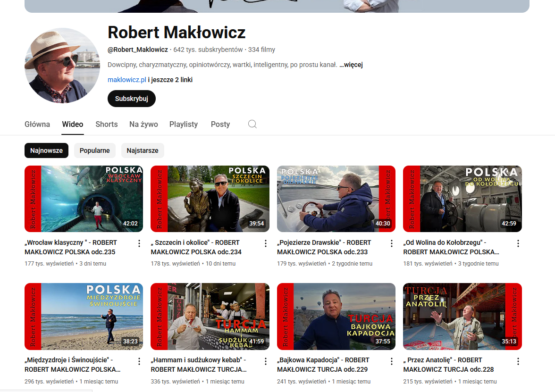555x392 pixels.
Task: Select the Najnowsze sort filter chip
Action: (x=46, y=150)
